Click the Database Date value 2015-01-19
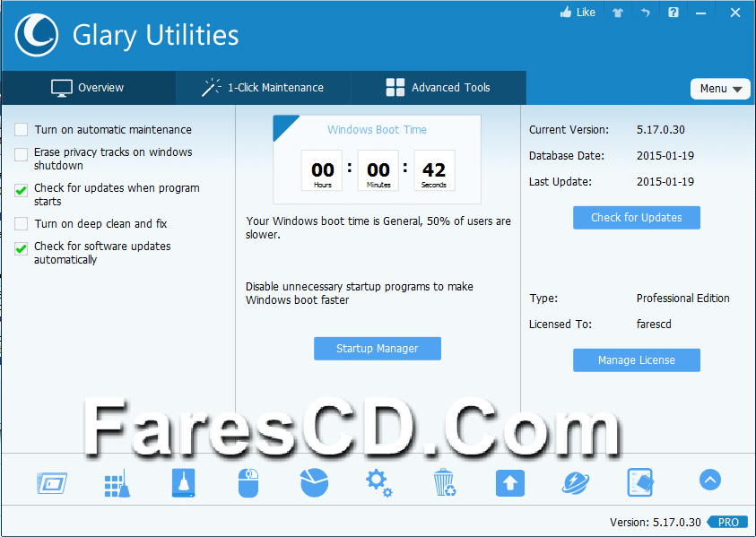 coord(665,156)
